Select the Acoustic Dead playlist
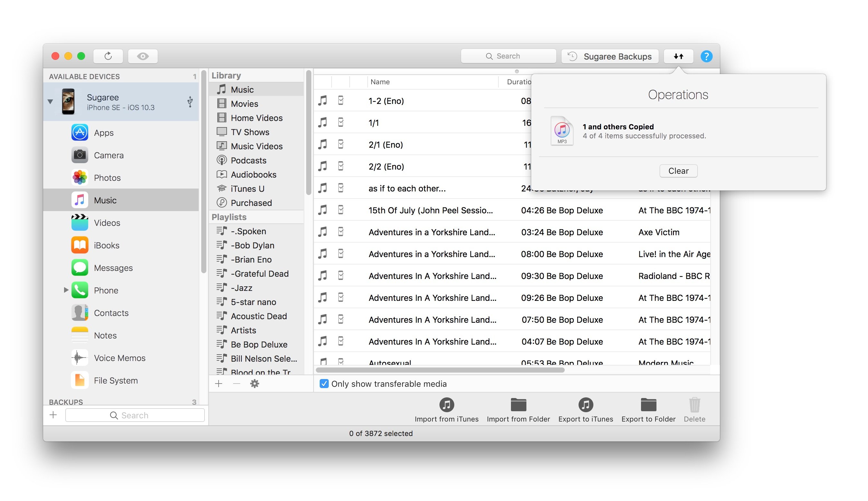The image size is (868, 501). 256,316
